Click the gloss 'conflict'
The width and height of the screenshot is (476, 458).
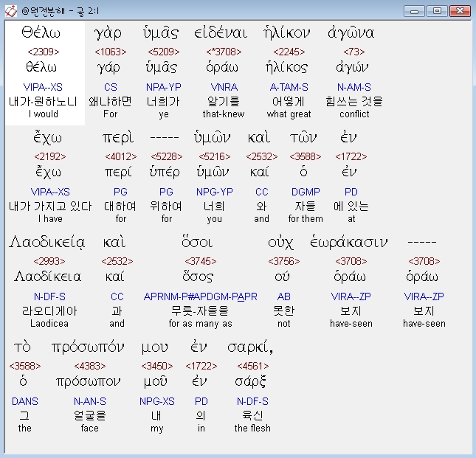(x=354, y=114)
